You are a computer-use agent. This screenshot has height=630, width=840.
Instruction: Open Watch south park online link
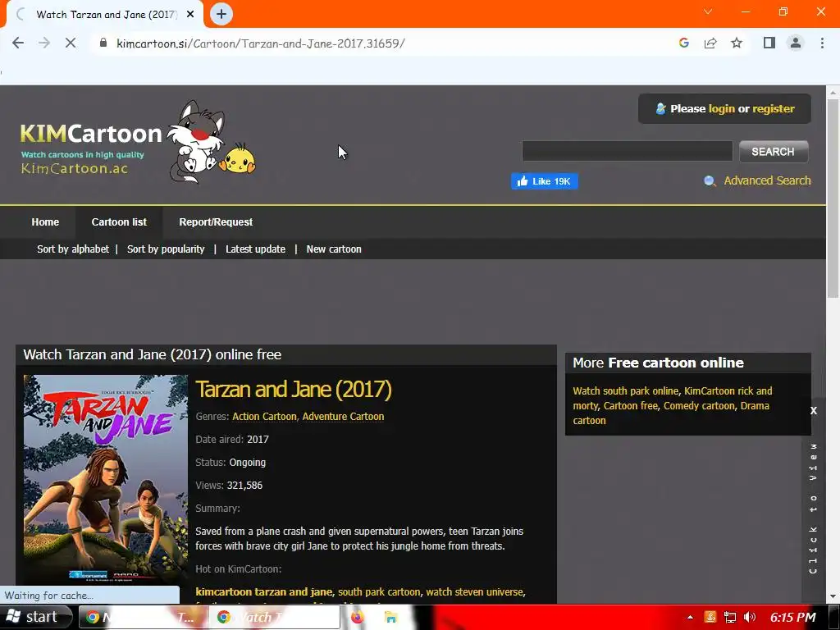[x=625, y=391]
